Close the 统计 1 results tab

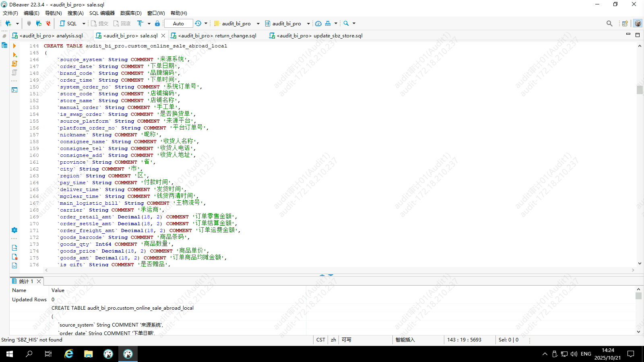pyautogui.click(x=39, y=281)
